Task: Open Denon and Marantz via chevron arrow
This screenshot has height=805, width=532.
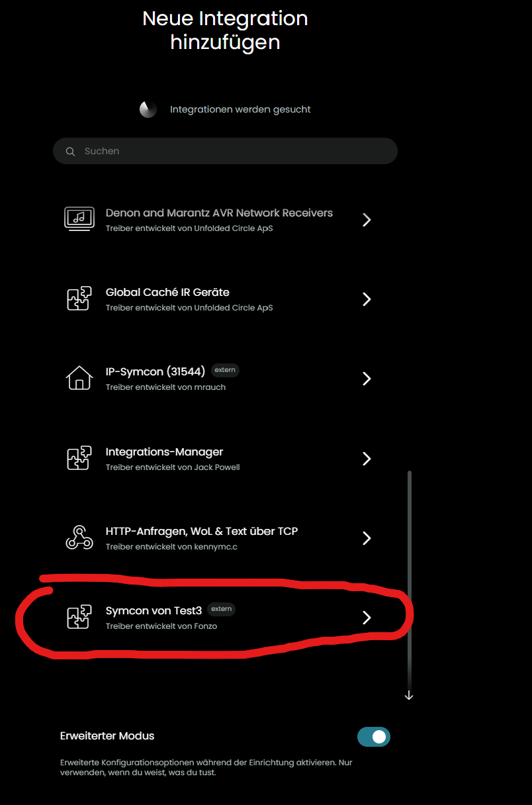Action: coord(367,220)
